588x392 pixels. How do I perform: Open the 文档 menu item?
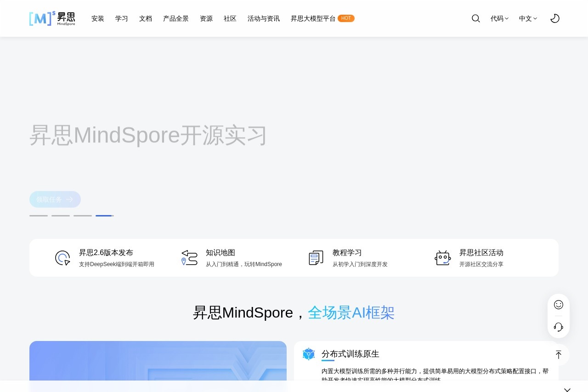[x=146, y=18]
